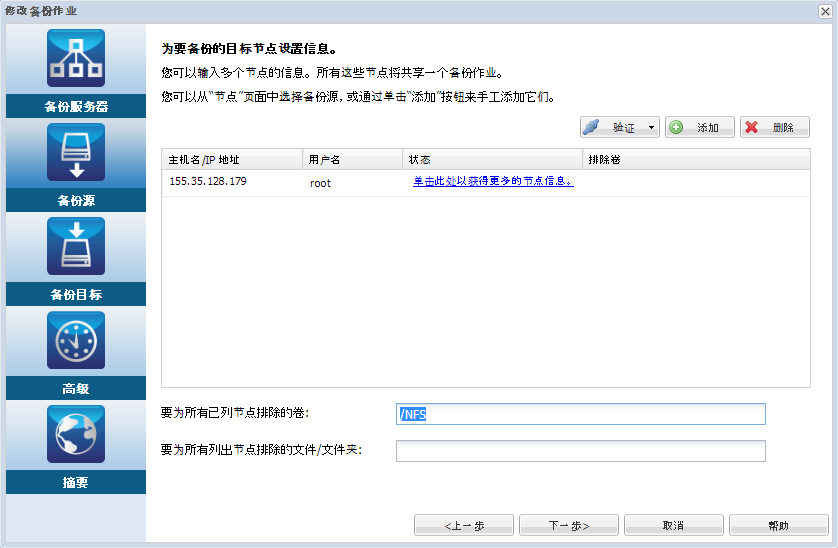Sort by 排除卷 column header
The image size is (838, 548).
(696, 159)
